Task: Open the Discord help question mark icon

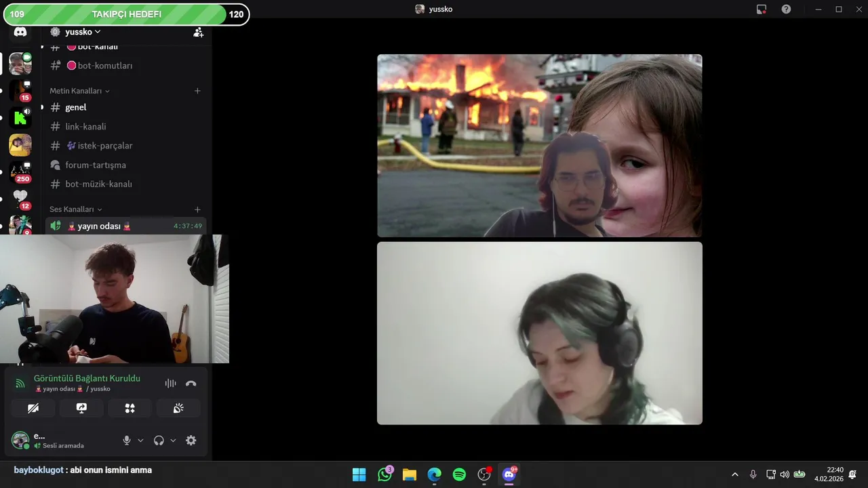Action: (x=786, y=9)
